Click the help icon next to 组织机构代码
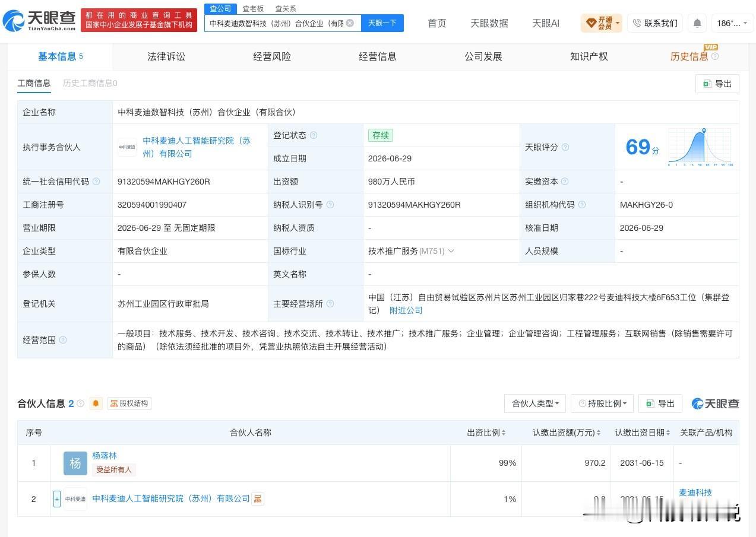Screen dimensions: 756x537 tap(582, 205)
